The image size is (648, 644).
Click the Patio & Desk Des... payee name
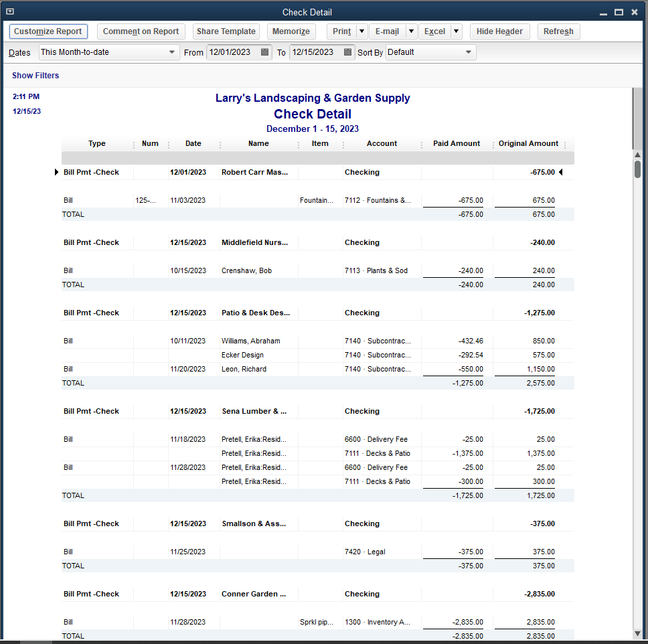[x=256, y=313]
